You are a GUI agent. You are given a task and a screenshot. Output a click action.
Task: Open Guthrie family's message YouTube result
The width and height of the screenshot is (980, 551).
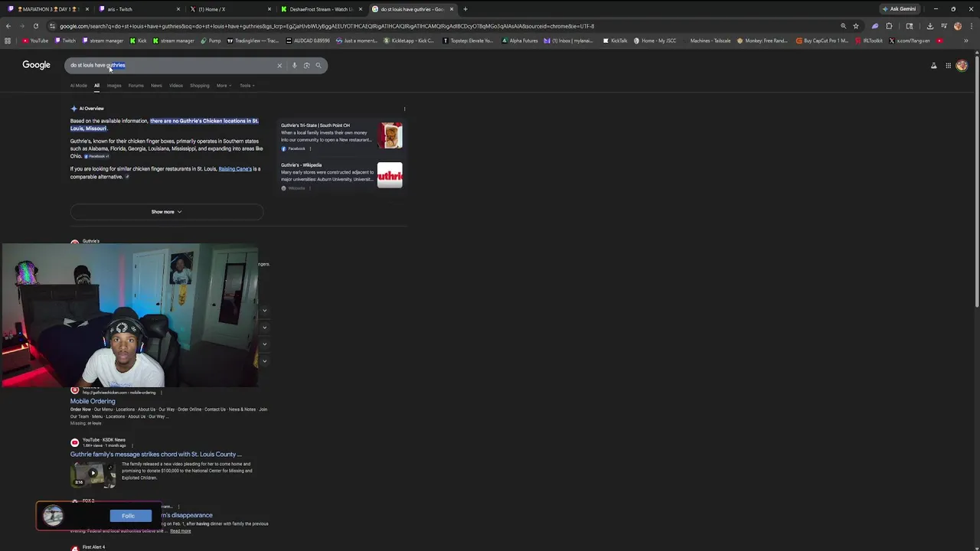(155, 455)
